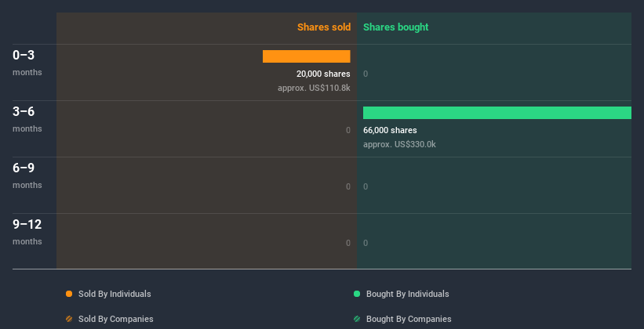644x329 pixels.
Task: Select the green 3–6 months shares bought bar
Action: pos(497,113)
